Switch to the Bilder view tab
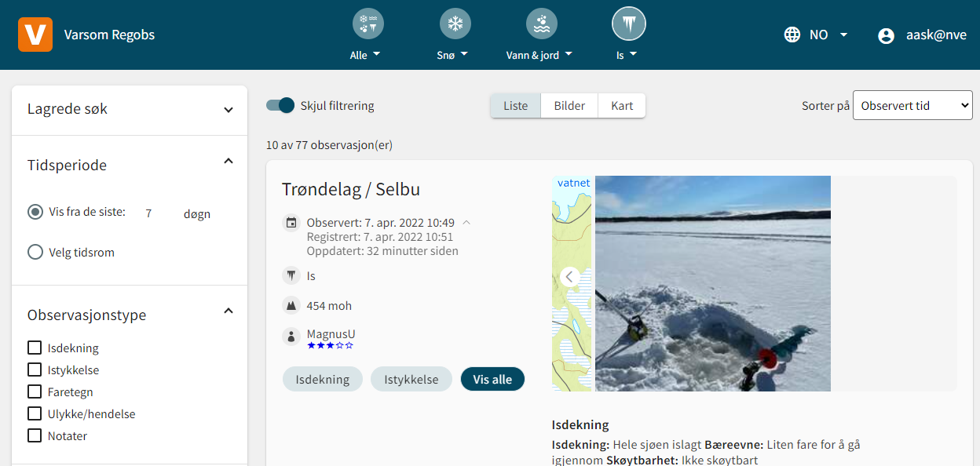 (x=569, y=106)
